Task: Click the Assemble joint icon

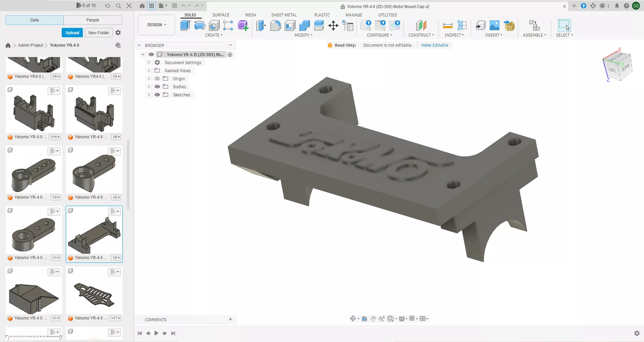Action: [x=534, y=26]
